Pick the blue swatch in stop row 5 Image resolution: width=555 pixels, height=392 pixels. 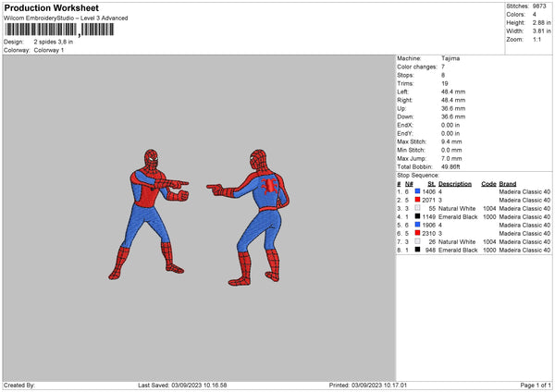point(418,225)
